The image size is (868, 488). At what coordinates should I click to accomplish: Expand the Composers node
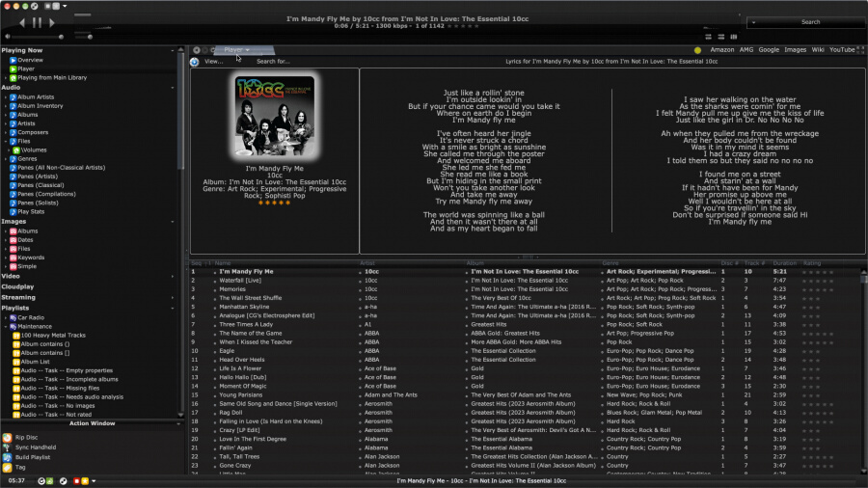[6, 132]
